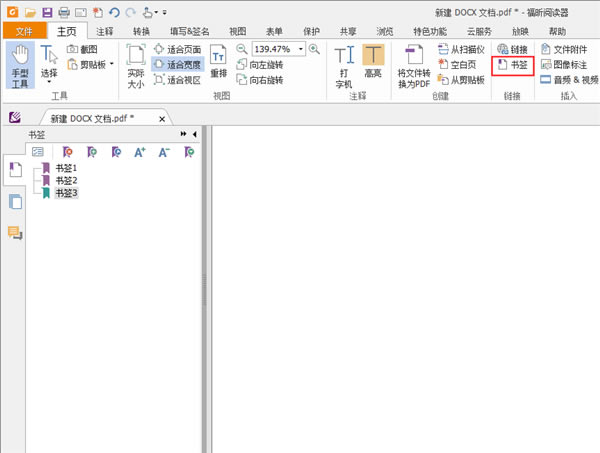
Task: Open the Help (帮助) tab
Action: [x=557, y=31]
